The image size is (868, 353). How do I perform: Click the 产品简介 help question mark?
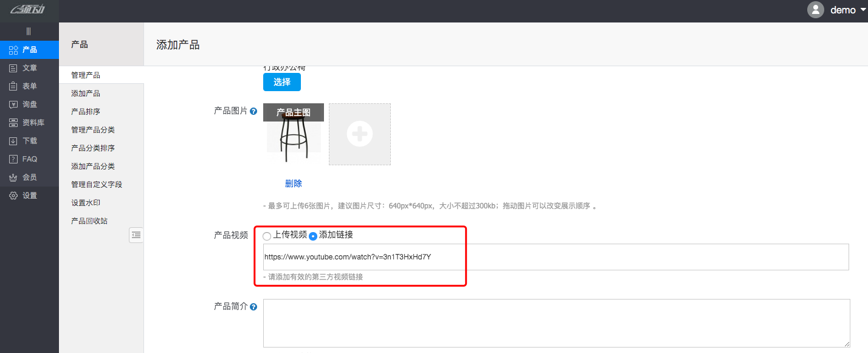point(253,306)
